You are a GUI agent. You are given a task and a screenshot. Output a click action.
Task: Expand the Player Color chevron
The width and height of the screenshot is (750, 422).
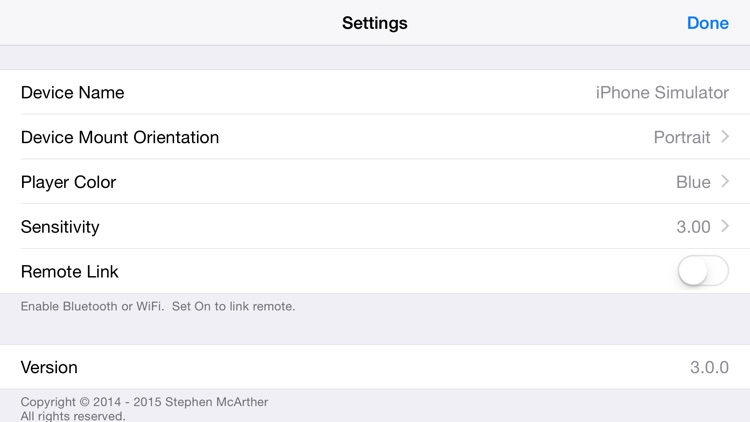pos(725,182)
